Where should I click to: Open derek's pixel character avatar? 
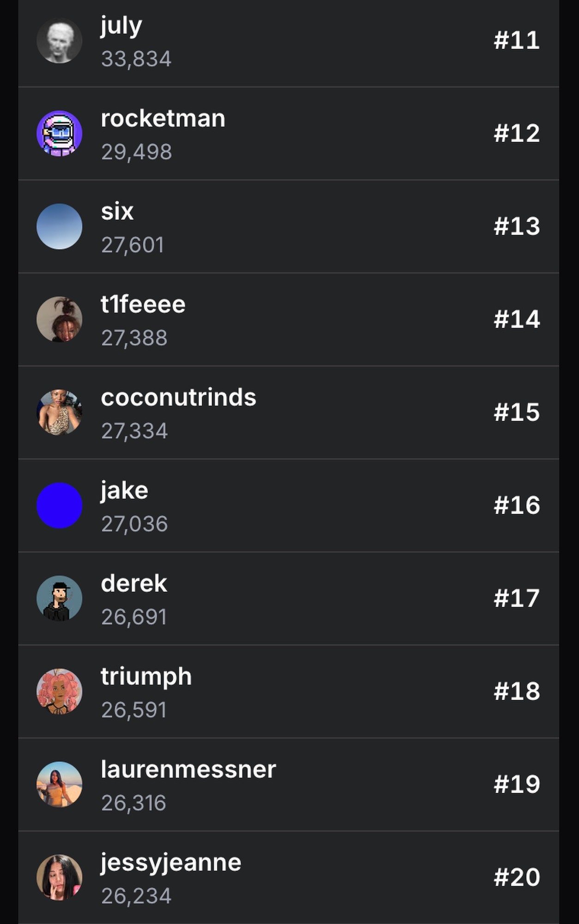59,598
